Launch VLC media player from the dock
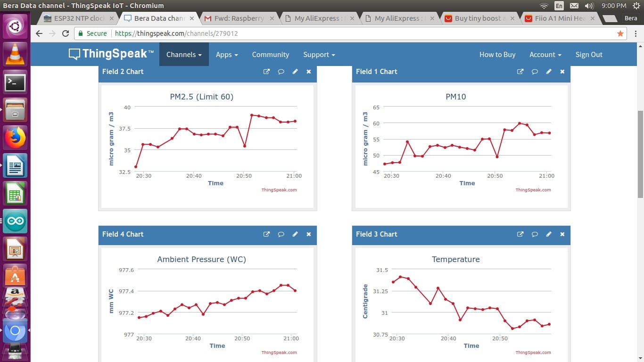The image size is (644, 362). coord(15,55)
